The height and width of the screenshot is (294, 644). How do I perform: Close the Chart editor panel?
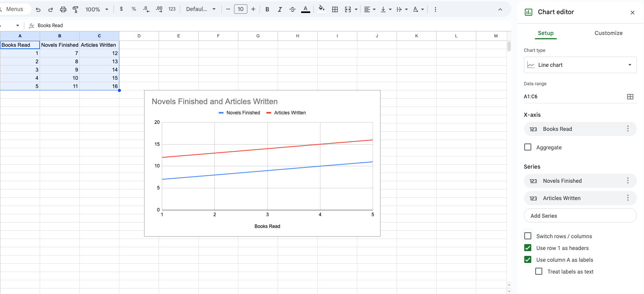(x=632, y=13)
